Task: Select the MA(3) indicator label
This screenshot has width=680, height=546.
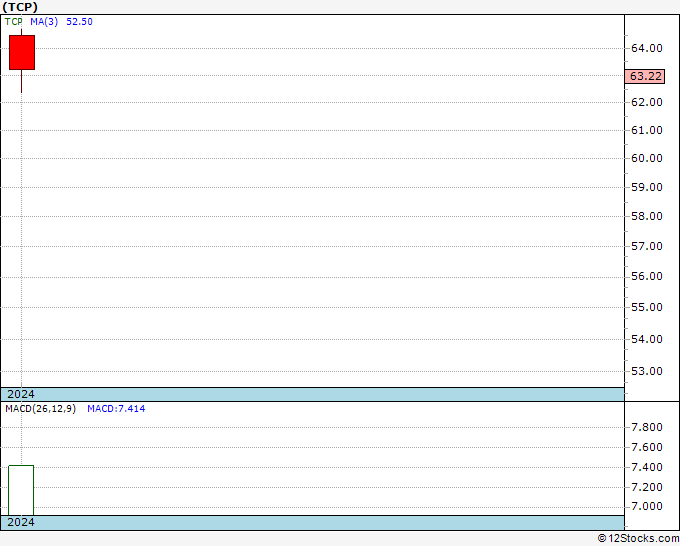Action: coord(44,22)
